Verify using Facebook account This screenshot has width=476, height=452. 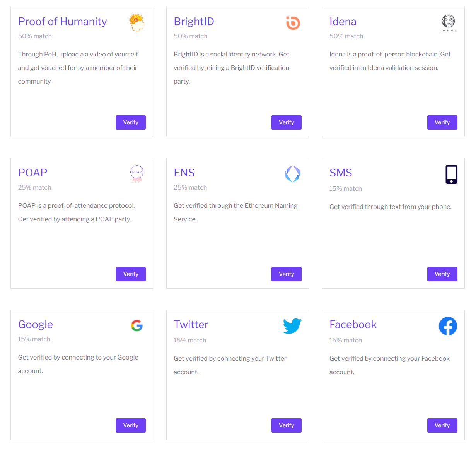(x=442, y=425)
